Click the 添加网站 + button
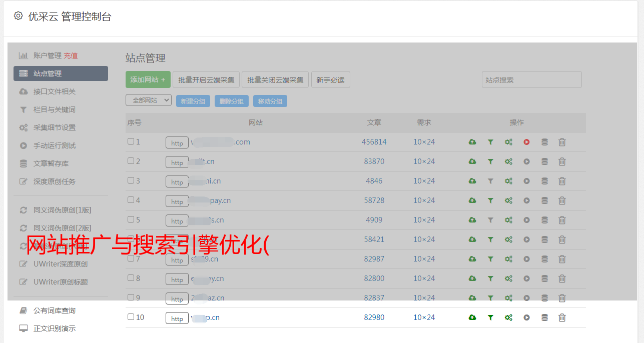Screen dimensions: 644x343 coord(148,79)
